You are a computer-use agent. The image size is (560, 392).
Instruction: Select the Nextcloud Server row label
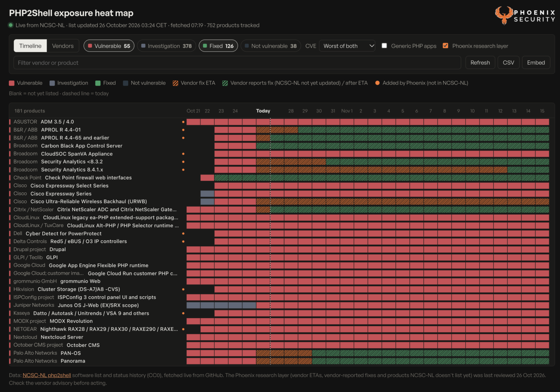coord(48,337)
